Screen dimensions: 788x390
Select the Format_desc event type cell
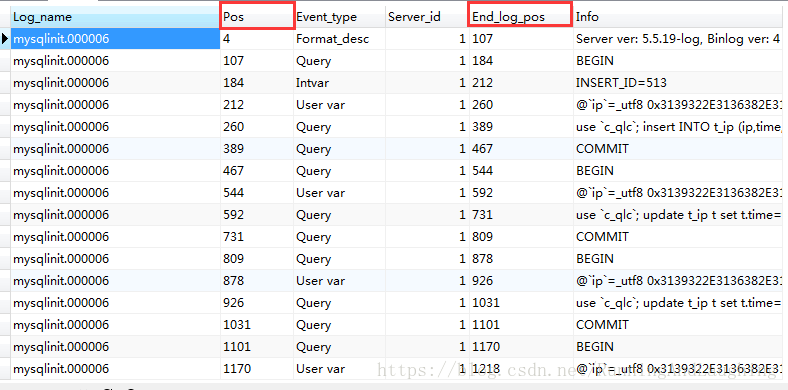coord(339,39)
